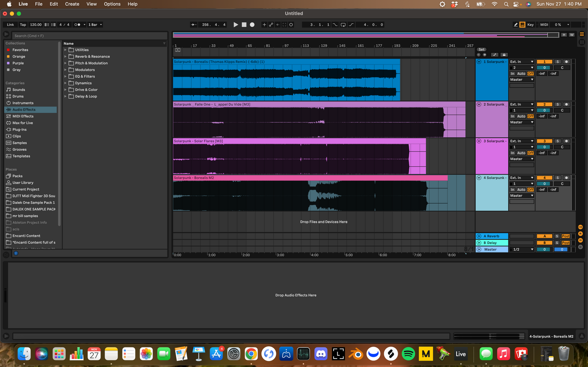Toggle the Follow playback arrow button

194,25
